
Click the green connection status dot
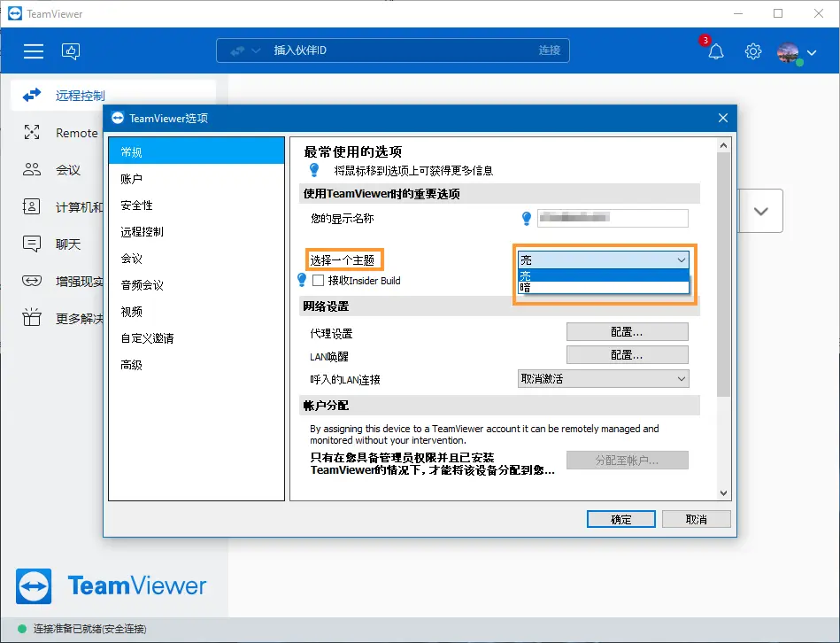pyautogui.click(x=22, y=629)
